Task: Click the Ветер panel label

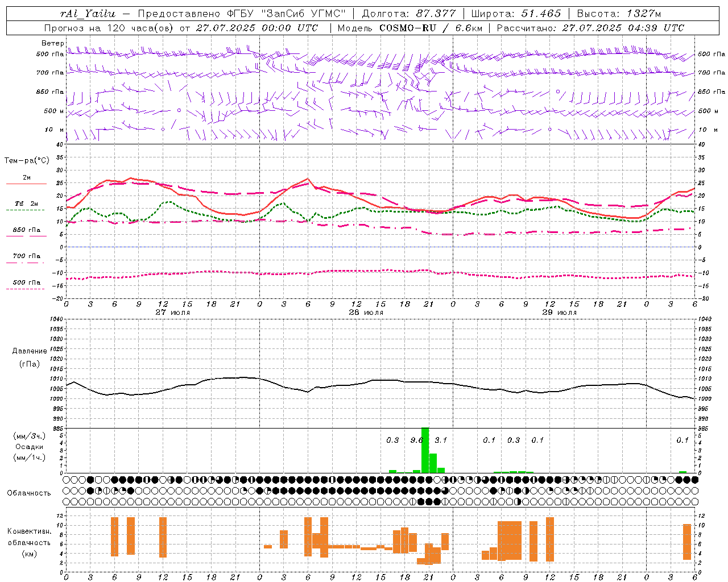Action: 52,43
